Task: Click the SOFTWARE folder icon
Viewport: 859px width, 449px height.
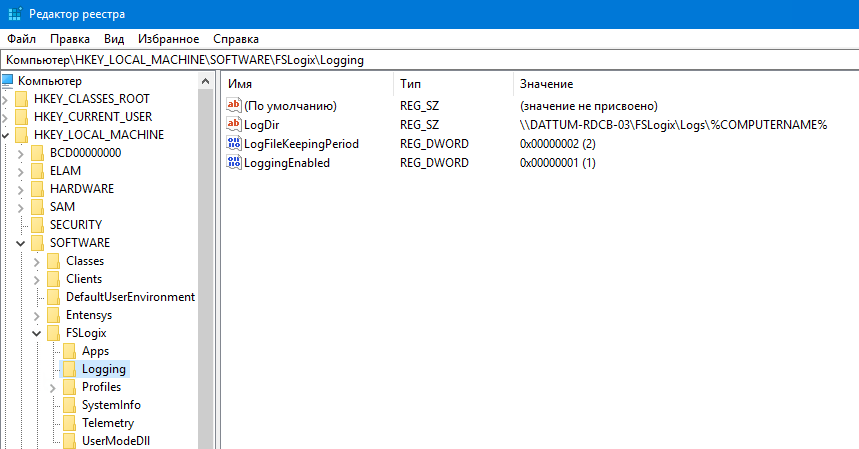Action: [x=37, y=243]
